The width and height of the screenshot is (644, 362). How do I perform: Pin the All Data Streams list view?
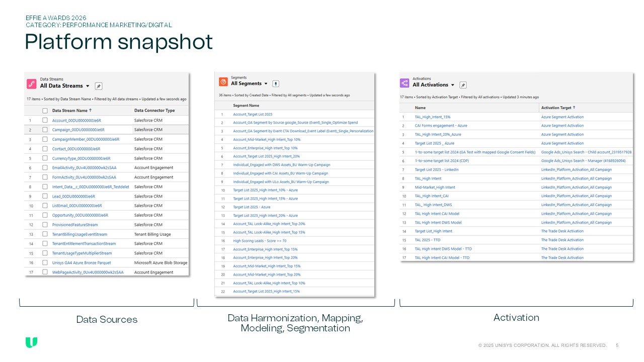[99, 86]
